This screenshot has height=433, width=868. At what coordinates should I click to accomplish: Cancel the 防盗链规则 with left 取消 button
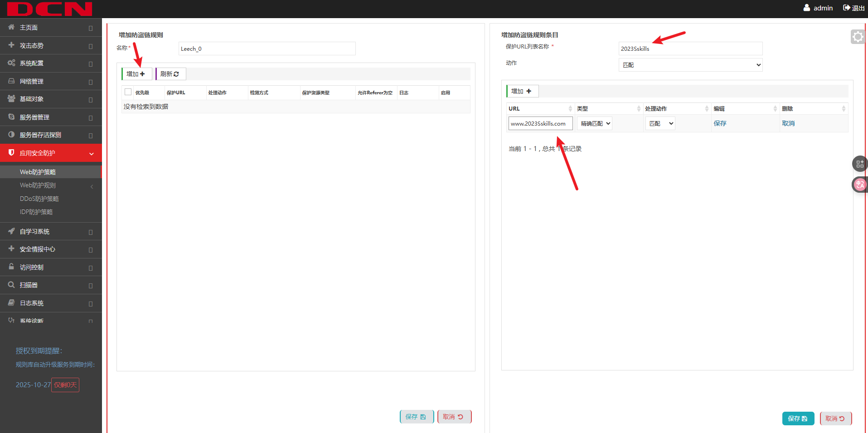pos(454,417)
